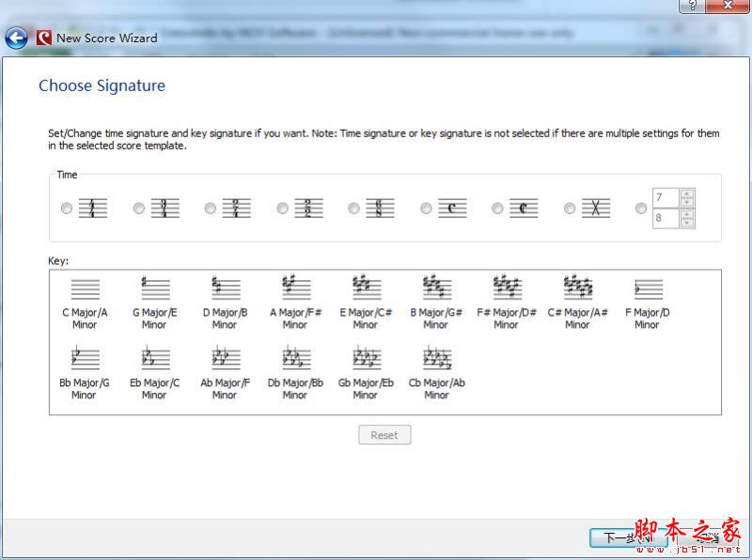Select the G Major/E Minor key signature

coord(155,303)
